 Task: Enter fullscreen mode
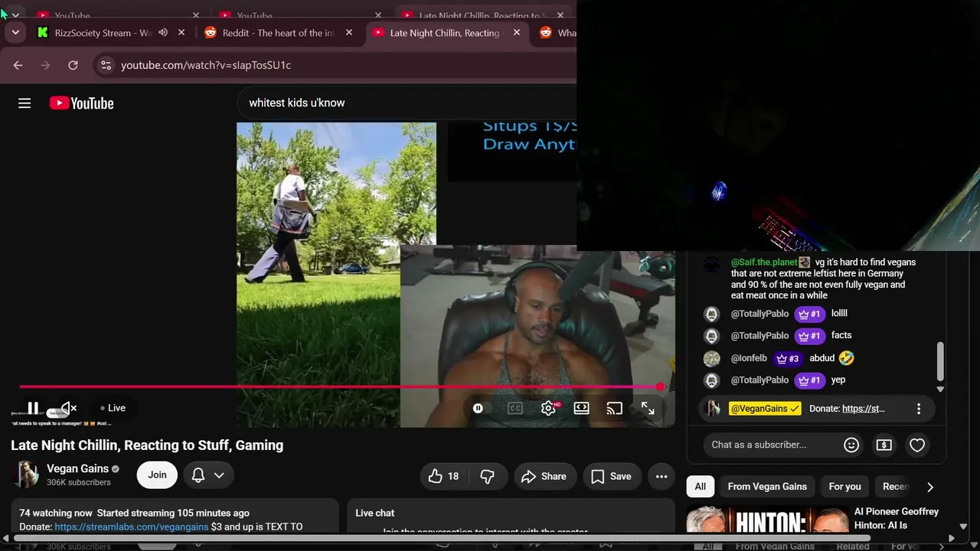tap(648, 409)
